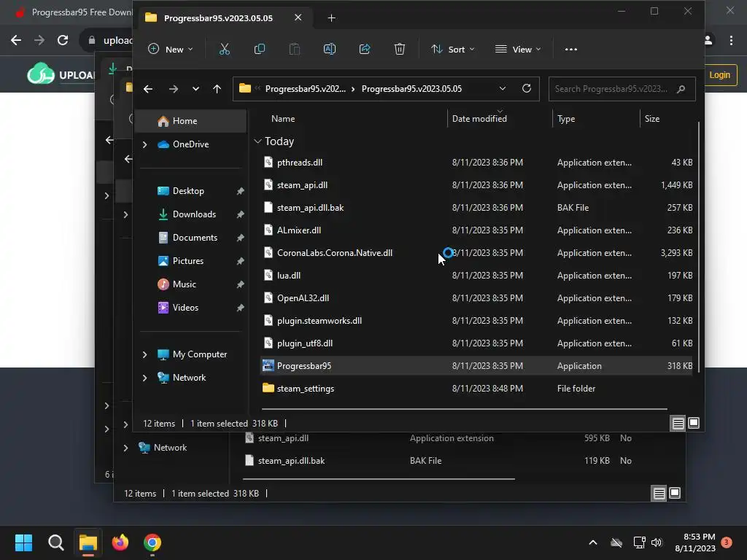The height and width of the screenshot is (560, 747).
Task: Select Home in the navigation pane
Action: 191,121
